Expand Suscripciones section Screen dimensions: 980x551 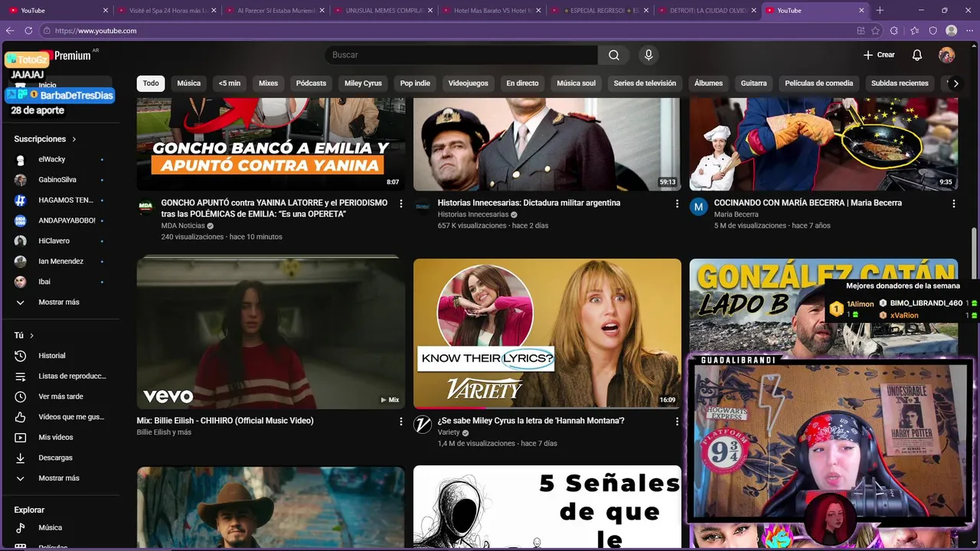click(x=45, y=139)
